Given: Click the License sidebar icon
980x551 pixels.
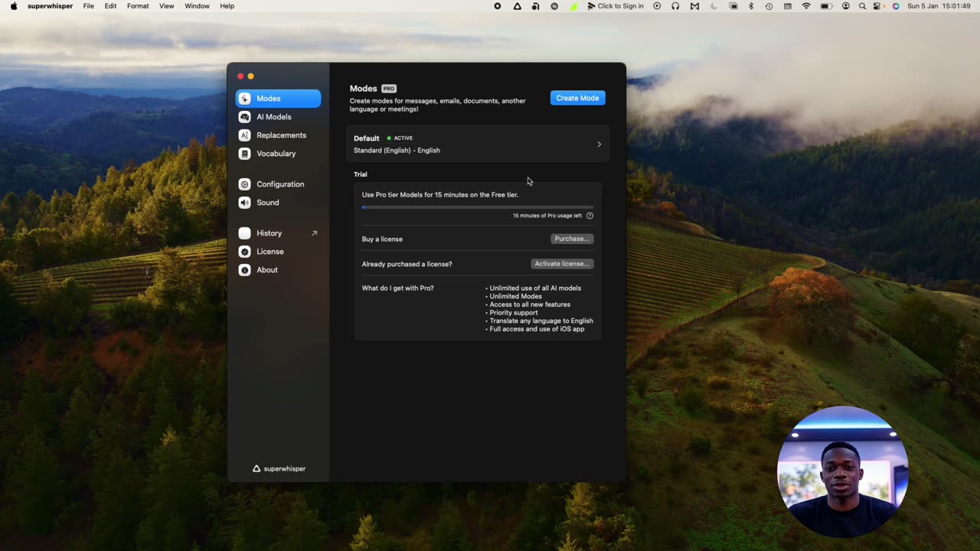Looking at the screenshot, I should 244,251.
